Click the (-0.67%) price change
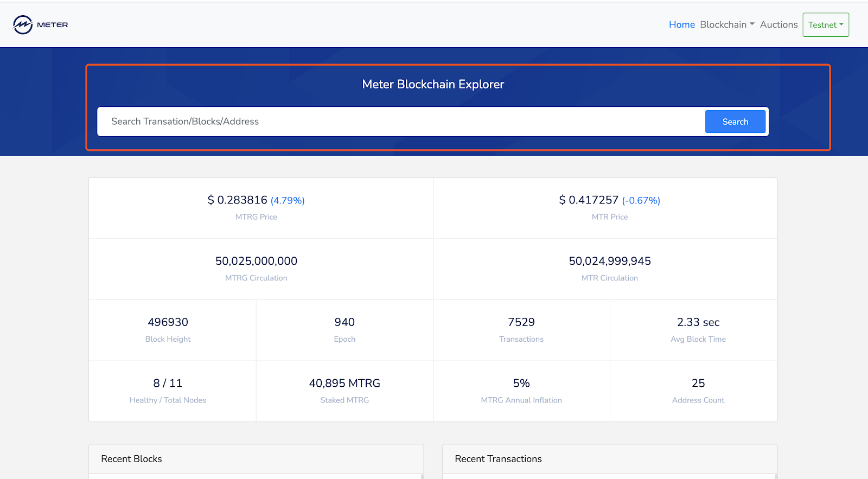 641,200
